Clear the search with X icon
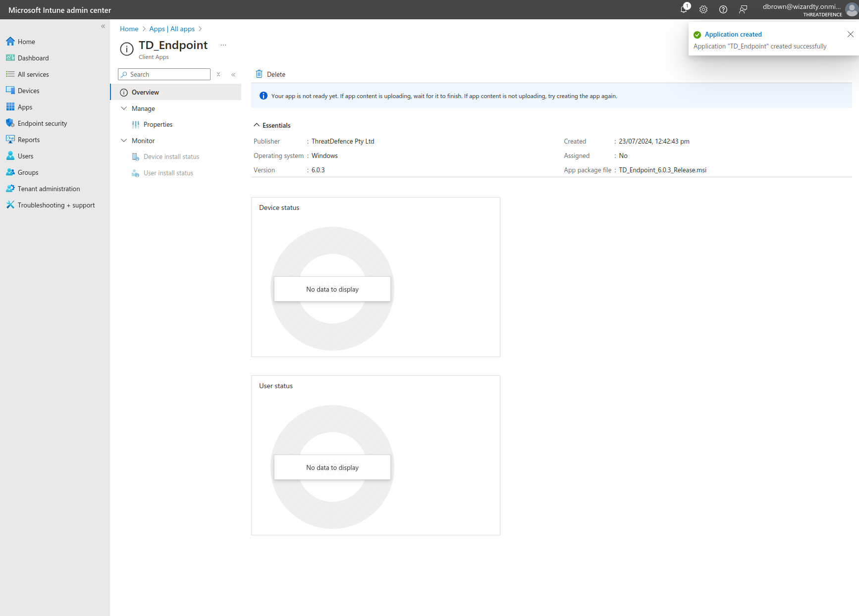859x616 pixels. [218, 74]
